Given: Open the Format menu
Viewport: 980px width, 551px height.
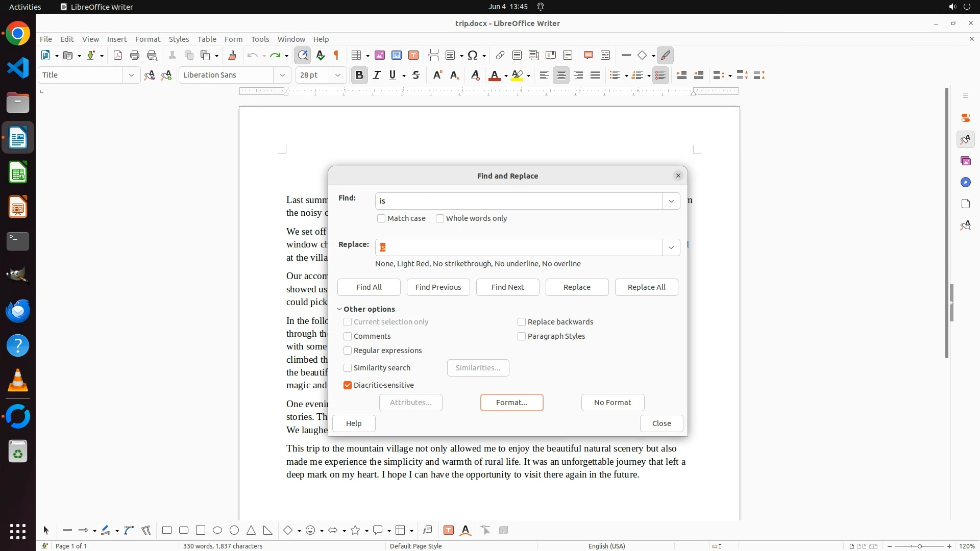Looking at the screenshot, I should tap(148, 39).
